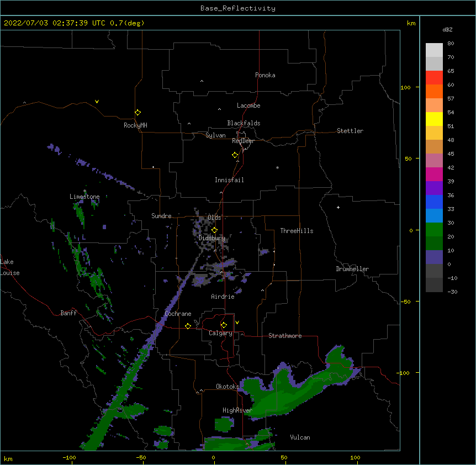This screenshot has height=465, width=476.
Task: Click the dBZ legend heading
Action: [x=447, y=29]
